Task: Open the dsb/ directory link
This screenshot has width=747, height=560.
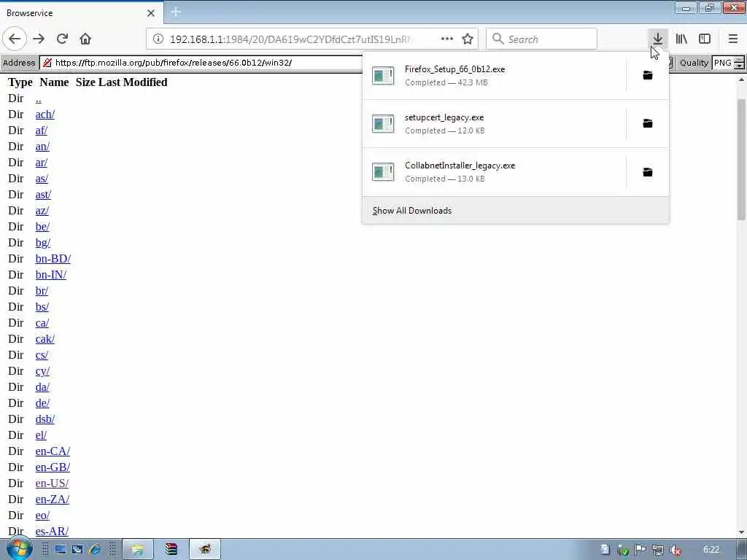Action: click(44, 419)
